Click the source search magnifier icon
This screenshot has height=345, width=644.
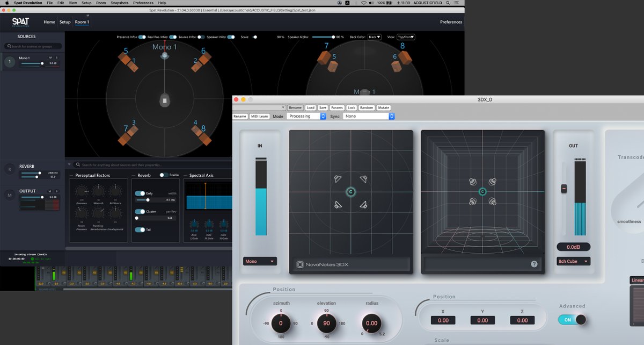pyautogui.click(x=9, y=47)
